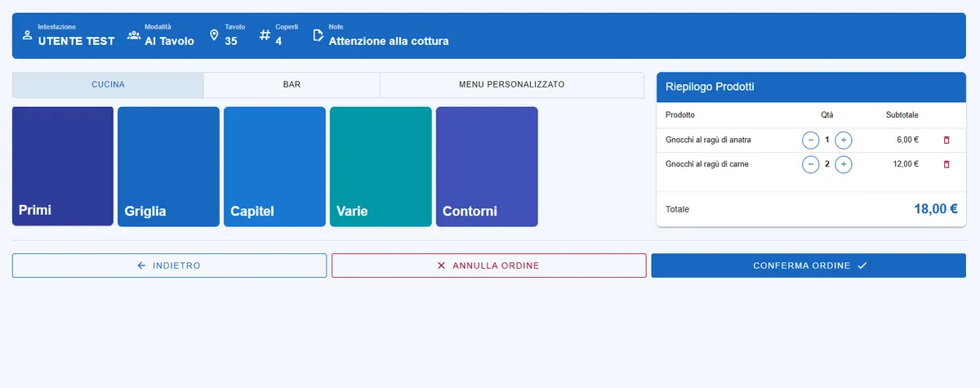Click the hash icon beside Coperti
Viewport: 980px width, 388px height.
265,35
